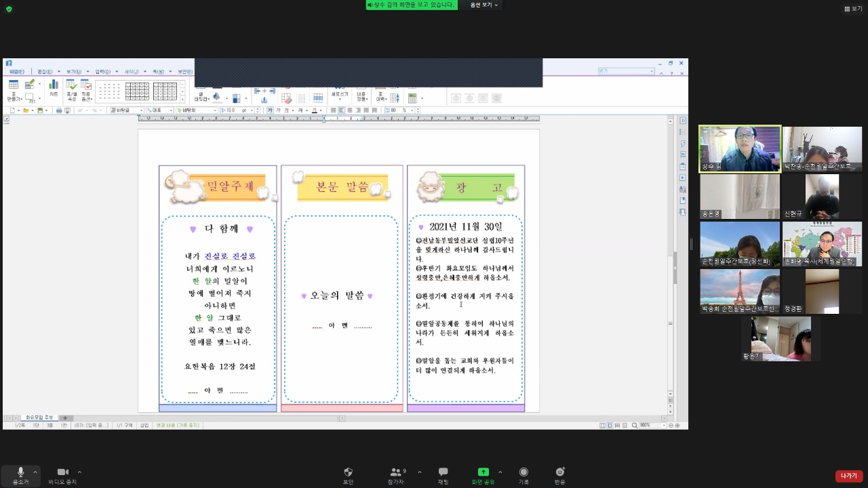Click the 셀 테두리 cell border button

201,95
